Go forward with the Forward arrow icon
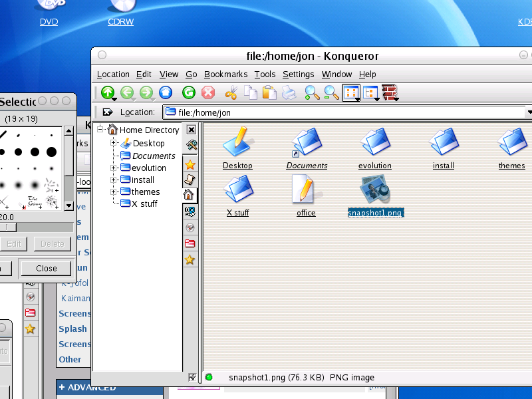 coord(146,92)
